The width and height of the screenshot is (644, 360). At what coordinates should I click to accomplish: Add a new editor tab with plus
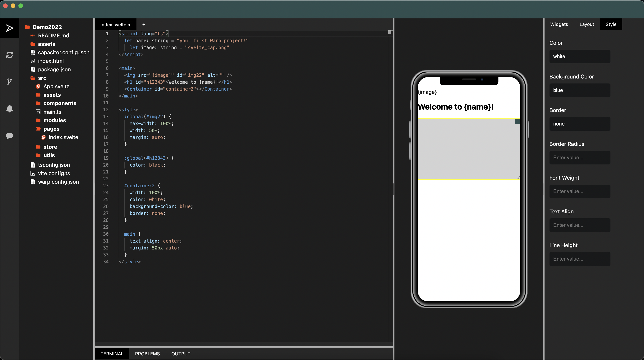(144, 25)
